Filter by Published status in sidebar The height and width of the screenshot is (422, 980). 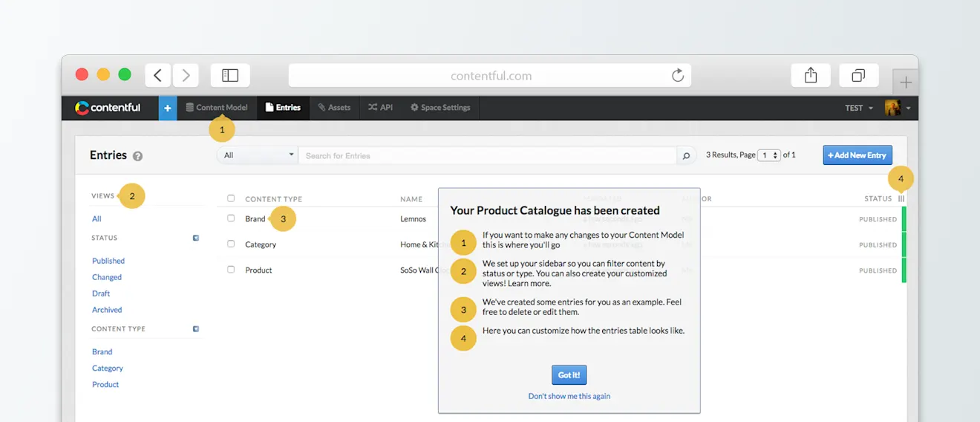pos(108,261)
